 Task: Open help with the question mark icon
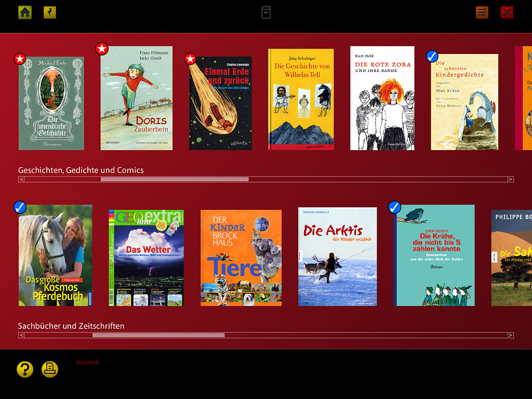click(25, 369)
